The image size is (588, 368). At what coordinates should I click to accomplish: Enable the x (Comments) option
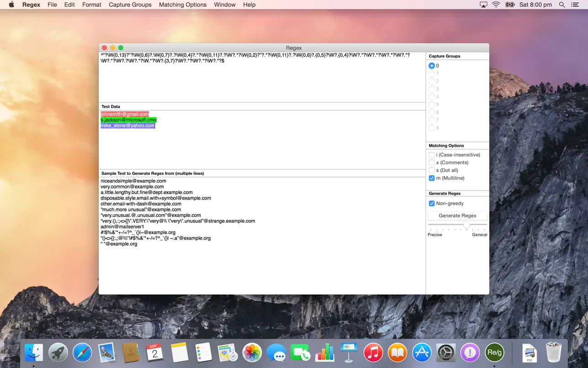coord(432,162)
